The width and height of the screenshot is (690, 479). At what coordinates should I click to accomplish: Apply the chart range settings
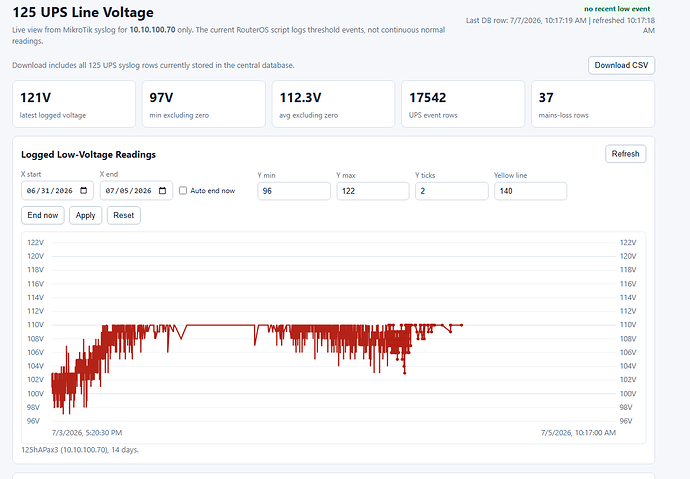click(85, 216)
